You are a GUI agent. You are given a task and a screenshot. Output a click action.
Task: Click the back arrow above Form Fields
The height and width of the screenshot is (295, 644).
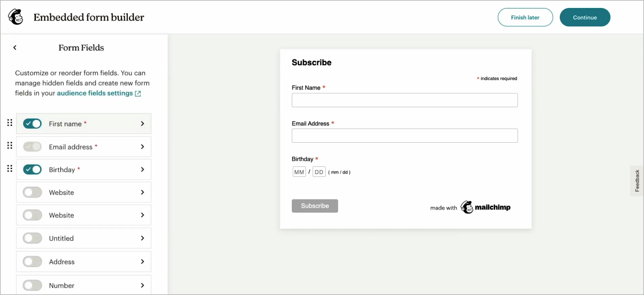click(x=15, y=47)
